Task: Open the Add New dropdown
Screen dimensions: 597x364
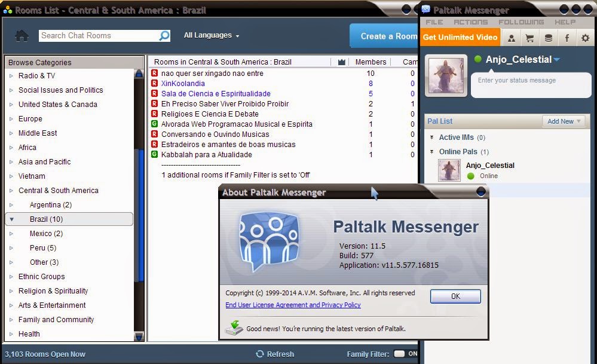Action: point(564,121)
